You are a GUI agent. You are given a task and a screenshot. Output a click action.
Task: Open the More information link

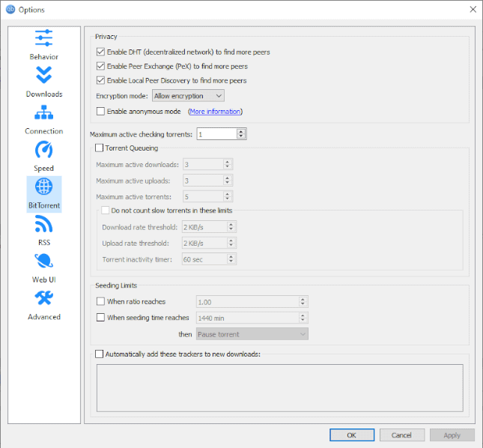click(x=215, y=112)
